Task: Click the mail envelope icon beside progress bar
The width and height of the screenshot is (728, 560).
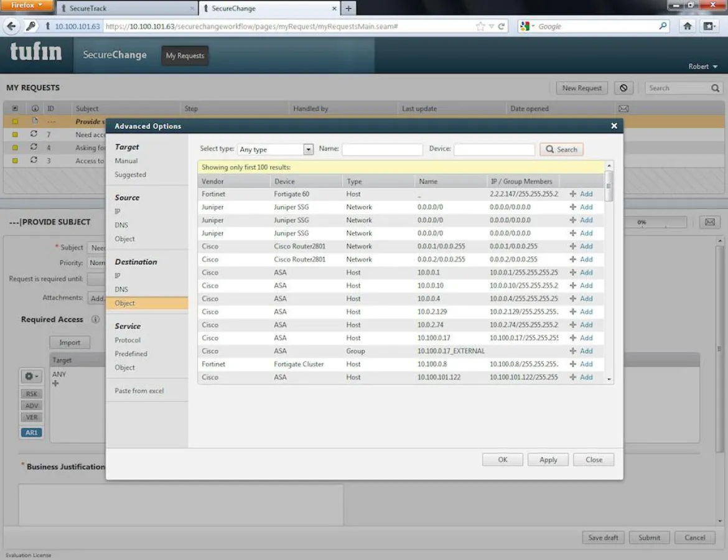Action: tap(710, 222)
